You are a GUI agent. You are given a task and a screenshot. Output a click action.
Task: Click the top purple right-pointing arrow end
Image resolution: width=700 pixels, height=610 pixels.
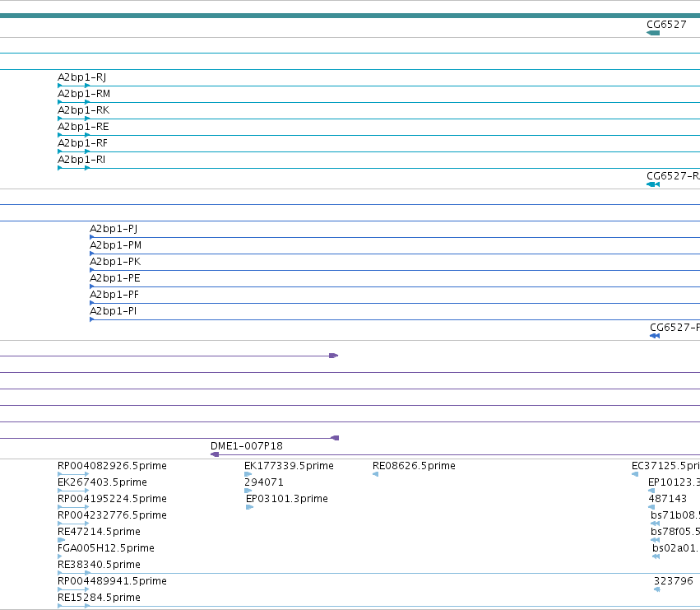tap(333, 356)
